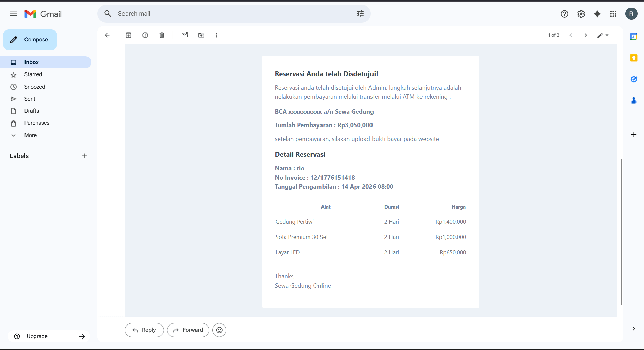Viewport: 644px width, 350px height.
Task: Open the Purchases folder
Action: click(x=46, y=123)
